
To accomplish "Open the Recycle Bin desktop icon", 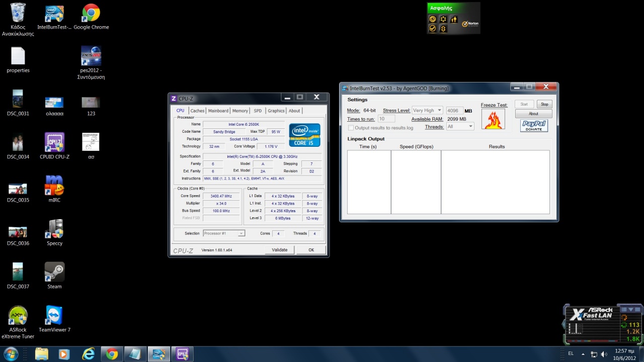I will [18, 20].
